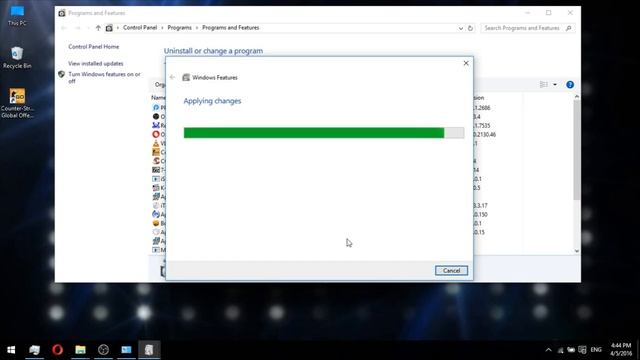Show hidden system tray icons
The width and height of the screenshot is (640, 360).
tap(548, 350)
